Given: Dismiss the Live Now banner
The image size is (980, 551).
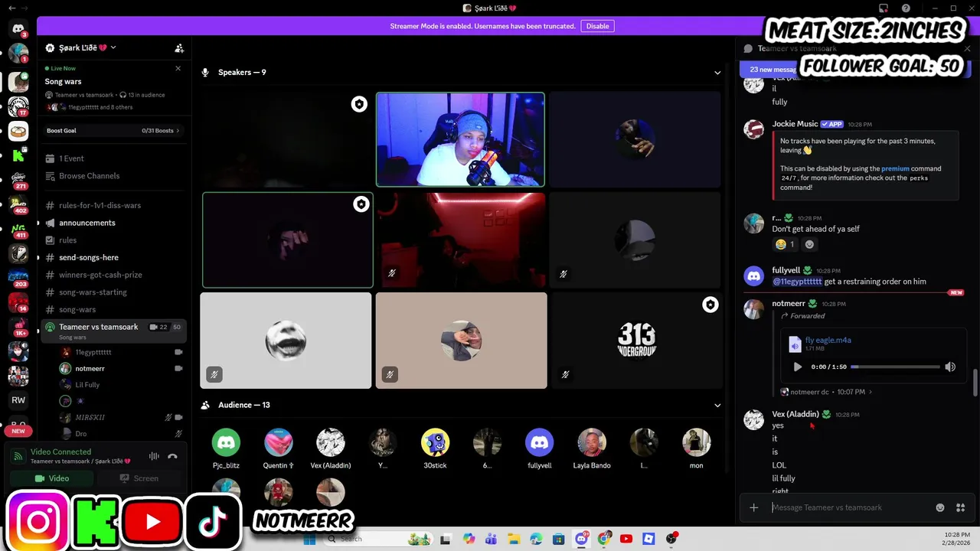Looking at the screenshot, I should tap(178, 68).
